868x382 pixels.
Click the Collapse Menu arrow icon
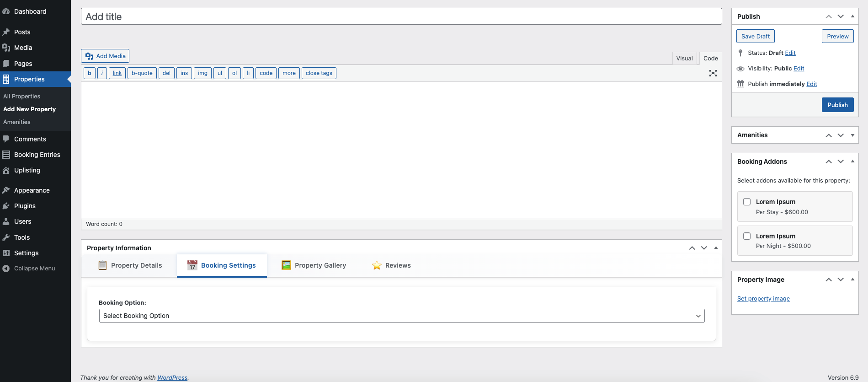click(6, 269)
